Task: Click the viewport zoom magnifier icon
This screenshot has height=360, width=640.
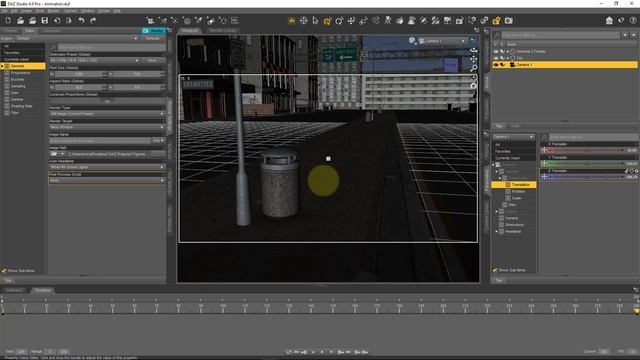Action: point(473,68)
